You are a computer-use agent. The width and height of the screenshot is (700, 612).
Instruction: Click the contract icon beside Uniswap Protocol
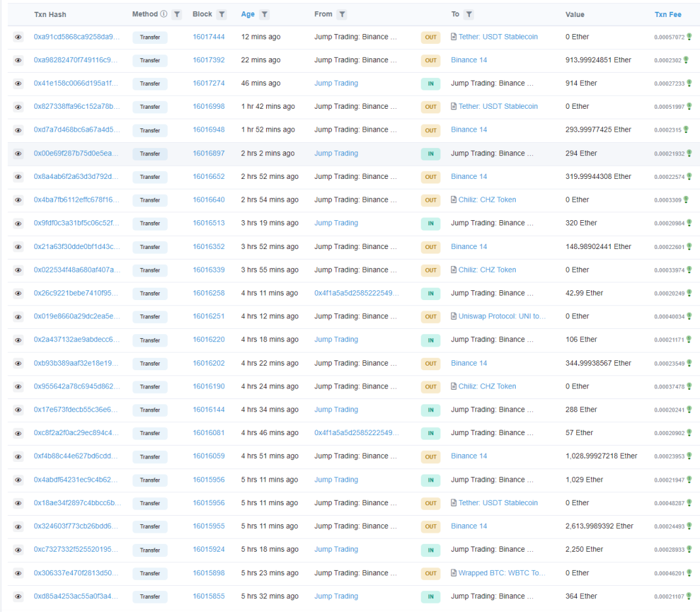pyautogui.click(x=454, y=316)
